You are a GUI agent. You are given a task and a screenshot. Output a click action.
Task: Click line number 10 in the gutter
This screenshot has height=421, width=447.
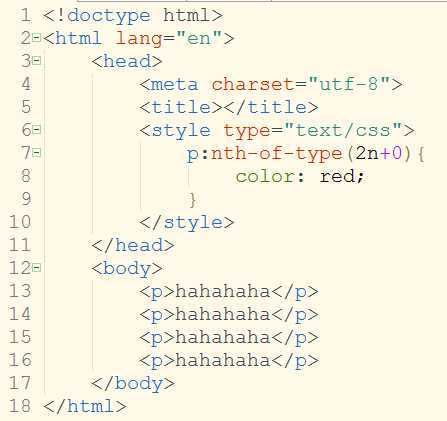pyautogui.click(x=20, y=222)
